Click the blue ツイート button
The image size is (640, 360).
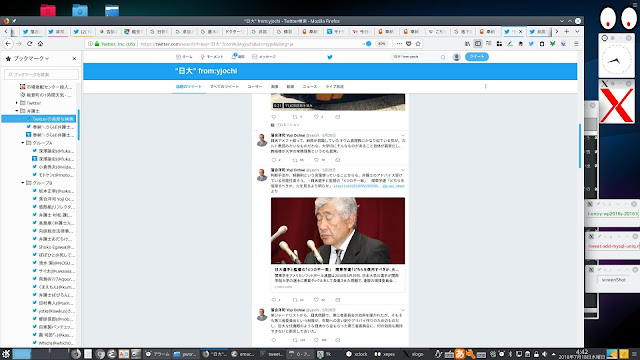coord(477,57)
